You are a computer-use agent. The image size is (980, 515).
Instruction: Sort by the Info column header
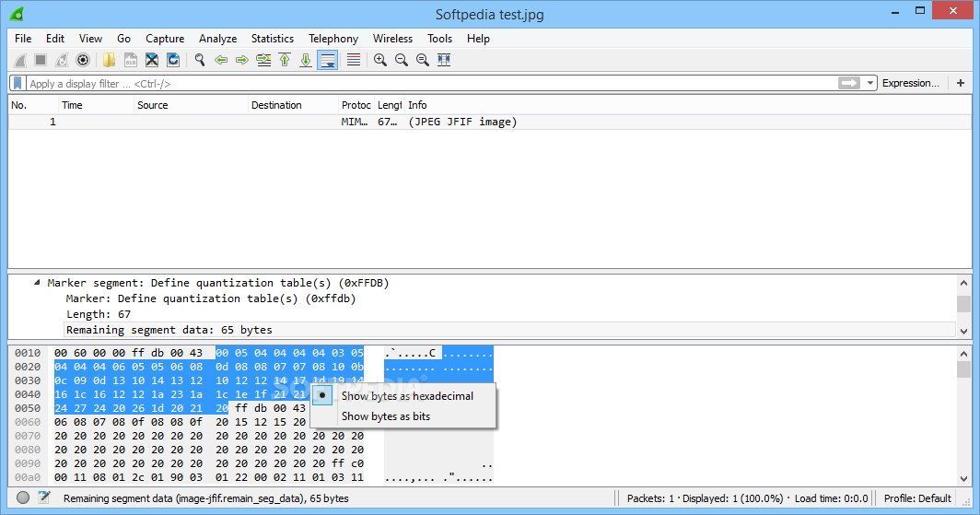pyautogui.click(x=687, y=105)
